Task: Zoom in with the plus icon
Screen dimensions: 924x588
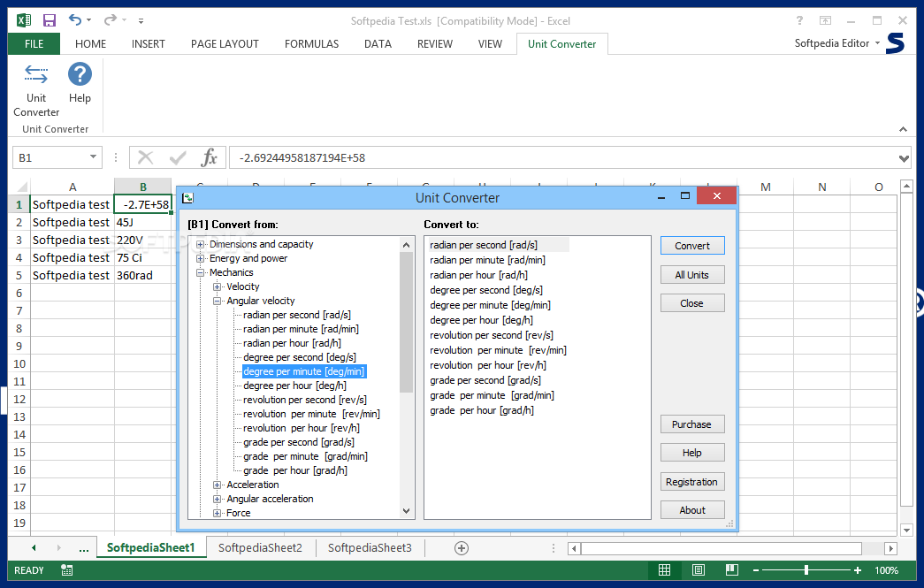Action: 858,570
